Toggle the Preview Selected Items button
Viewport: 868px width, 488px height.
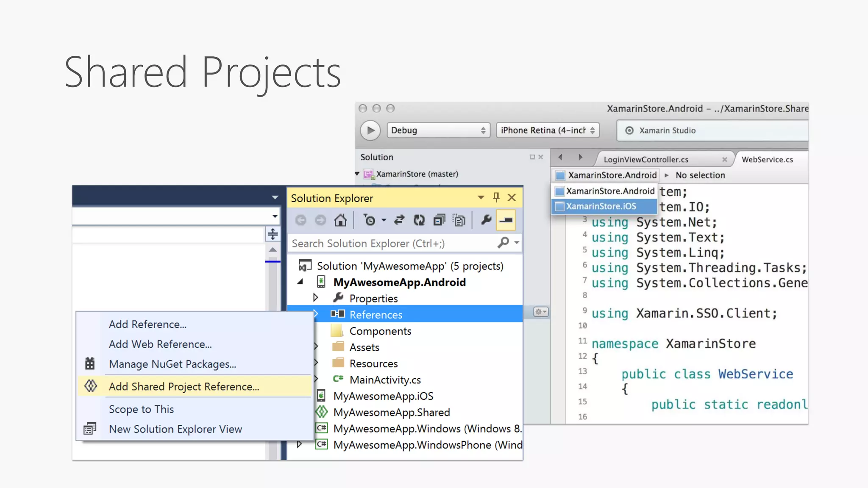point(506,220)
